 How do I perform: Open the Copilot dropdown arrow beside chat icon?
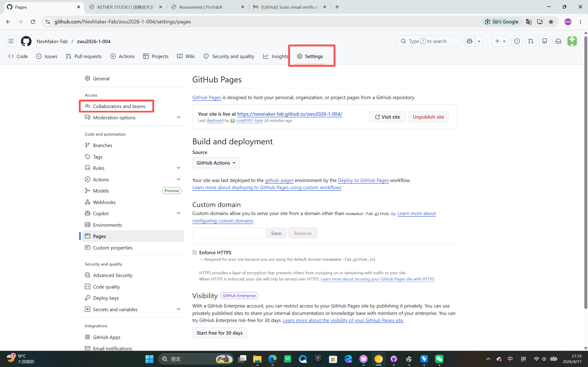click(x=479, y=41)
